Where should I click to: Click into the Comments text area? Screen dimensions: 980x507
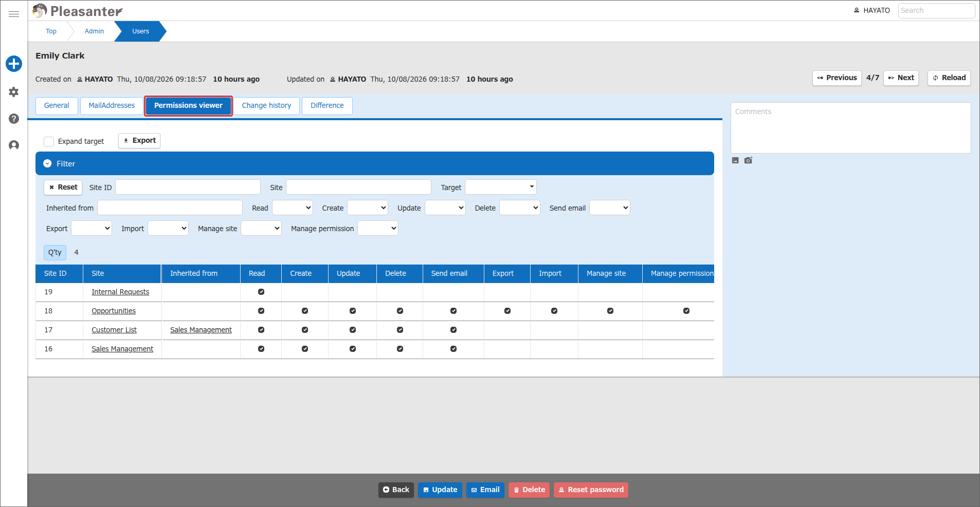[851, 128]
